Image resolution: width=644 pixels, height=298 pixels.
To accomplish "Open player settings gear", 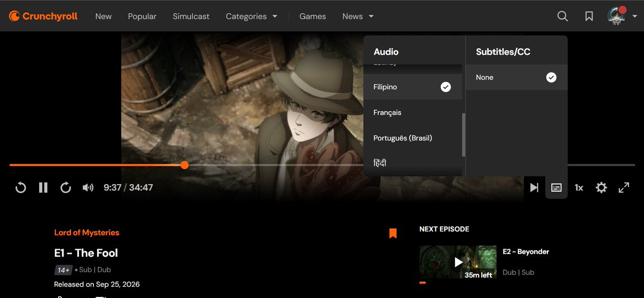I will click(x=602, y=187).
